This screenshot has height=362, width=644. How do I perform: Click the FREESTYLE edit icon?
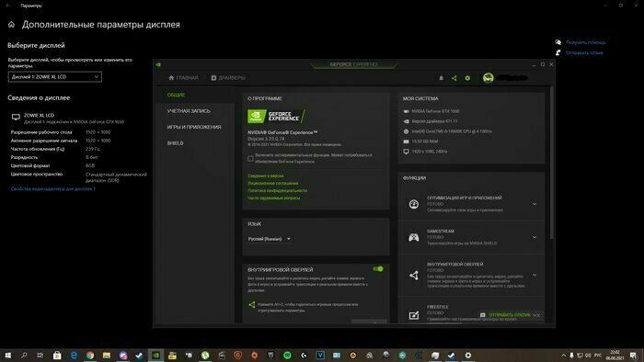tap(414, 315)
